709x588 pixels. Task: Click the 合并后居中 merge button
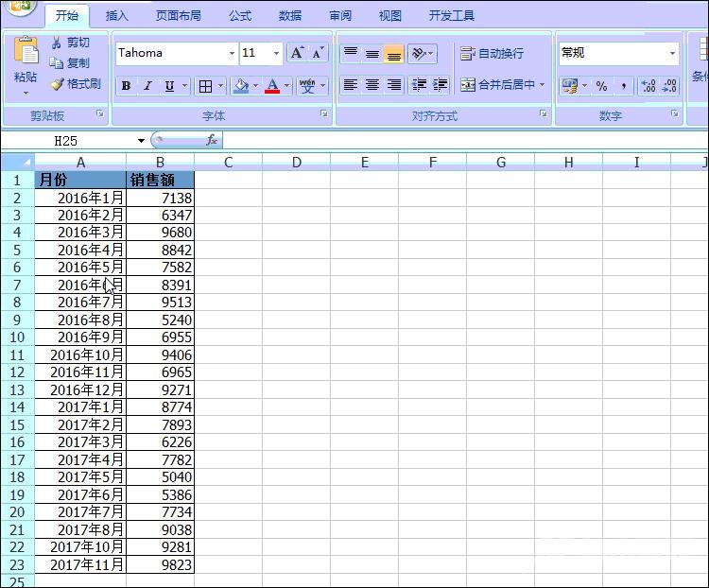(x=498, y=85)
